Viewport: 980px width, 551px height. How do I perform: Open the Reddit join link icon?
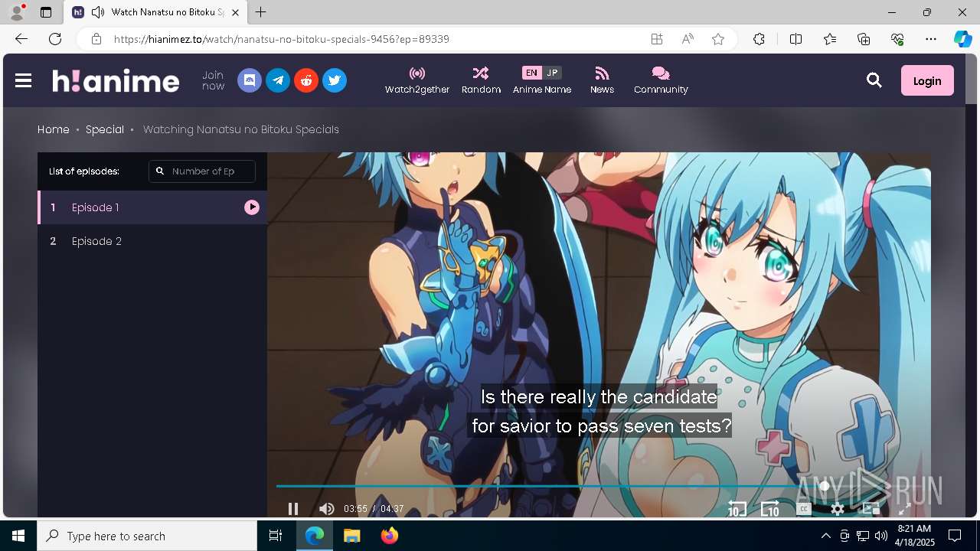tap(306, 80)
